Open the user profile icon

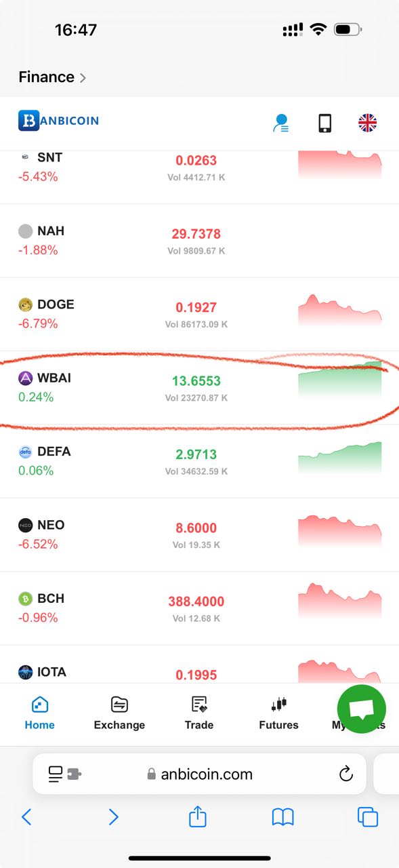[x=280, y=123]
